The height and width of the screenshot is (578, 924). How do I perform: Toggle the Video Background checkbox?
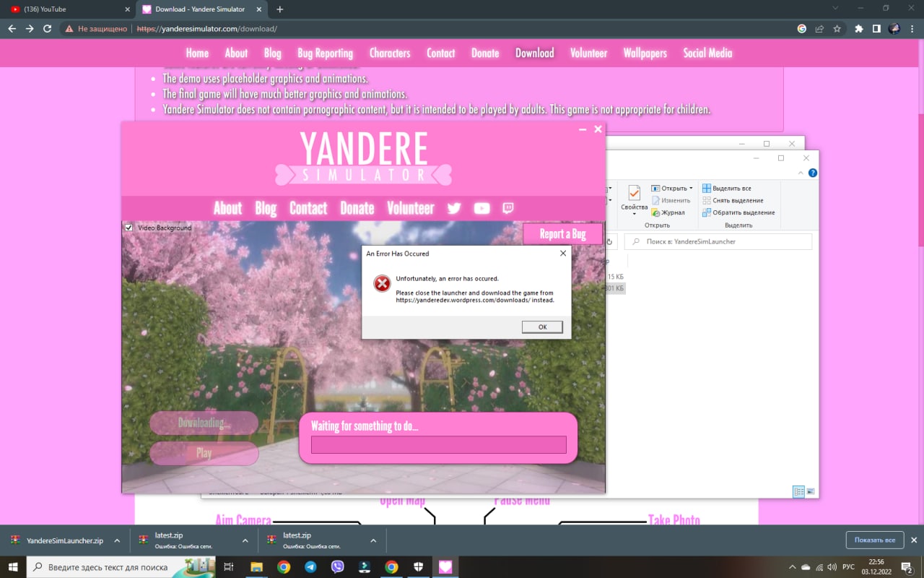point(128,228)
